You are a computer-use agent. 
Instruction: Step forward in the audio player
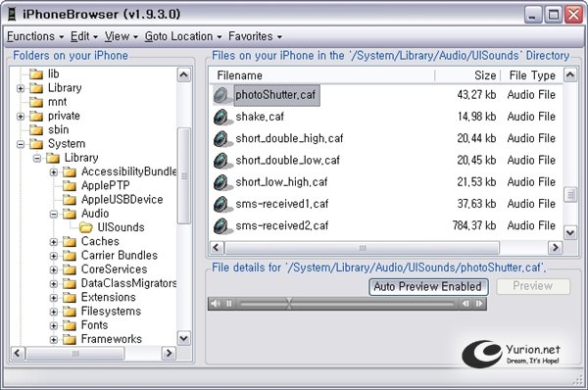(x=479, y=304)
